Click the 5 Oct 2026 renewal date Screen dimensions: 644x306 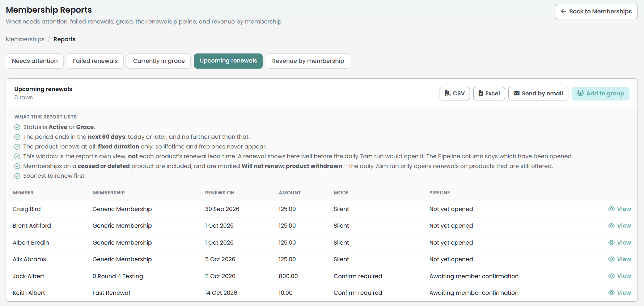220,259
